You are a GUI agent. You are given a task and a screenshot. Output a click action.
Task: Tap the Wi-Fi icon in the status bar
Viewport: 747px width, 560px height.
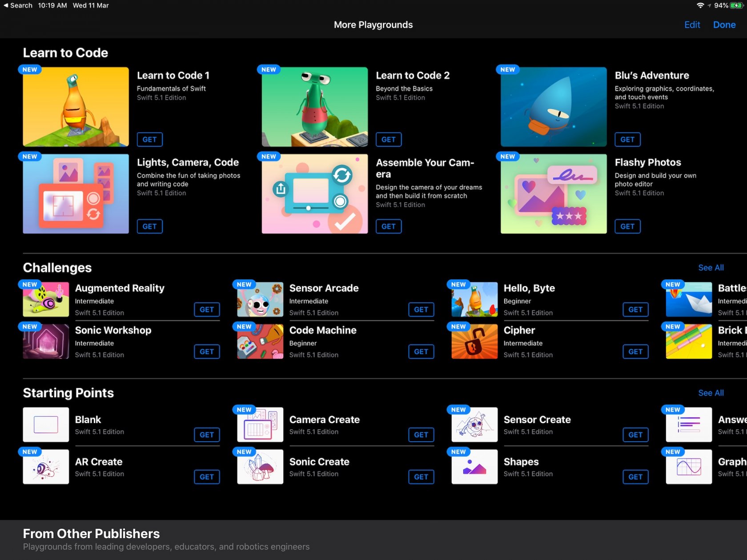tap(700, 6)
